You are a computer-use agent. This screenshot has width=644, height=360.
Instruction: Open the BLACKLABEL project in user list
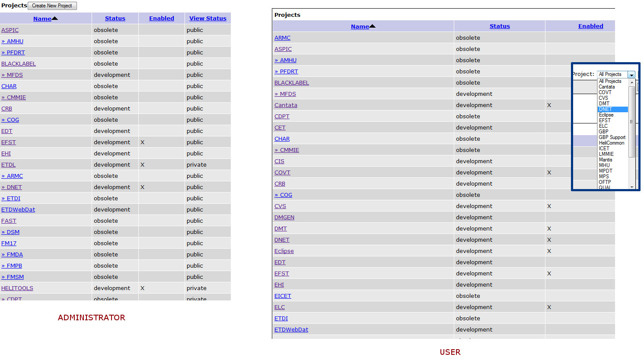pos(292,83)
